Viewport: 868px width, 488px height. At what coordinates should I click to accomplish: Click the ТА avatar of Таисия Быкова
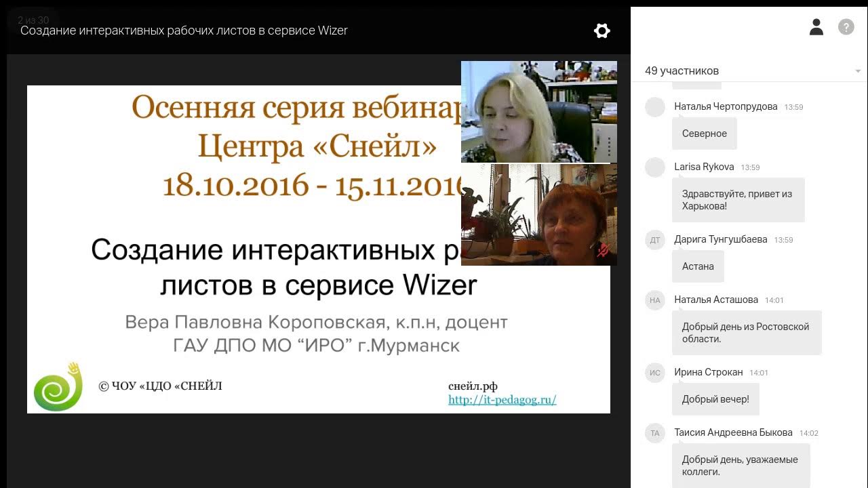coord(655,433)
